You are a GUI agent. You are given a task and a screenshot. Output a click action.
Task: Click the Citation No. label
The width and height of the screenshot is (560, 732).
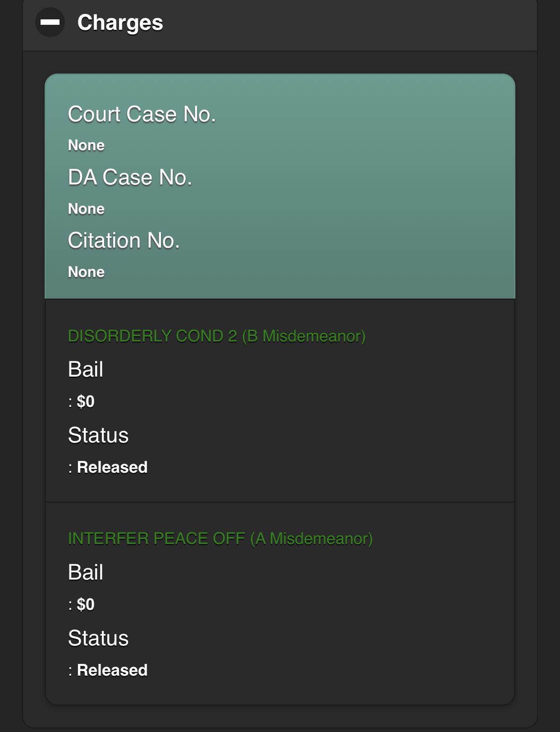pyautogui.click(x=124, y=240)
